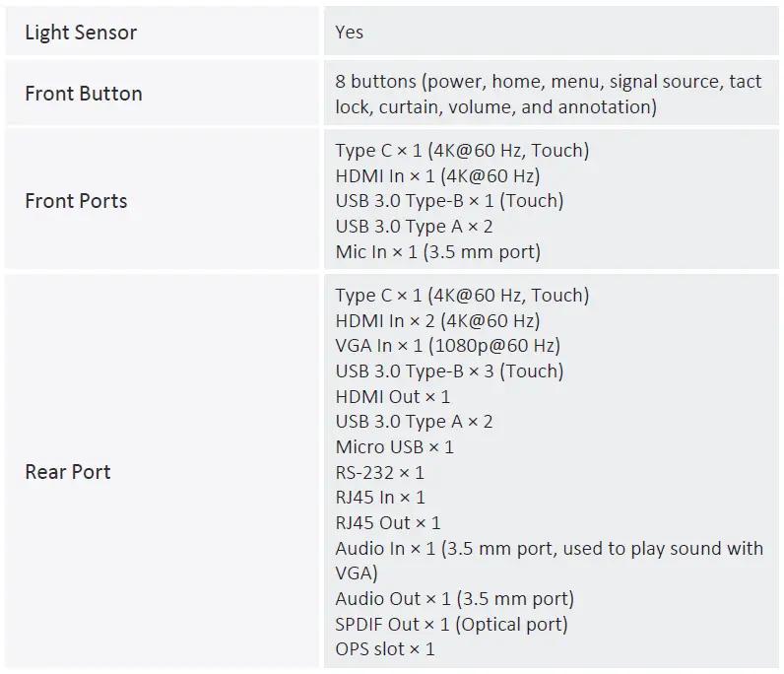Click the 8 buttons description text

pos(548,94)
